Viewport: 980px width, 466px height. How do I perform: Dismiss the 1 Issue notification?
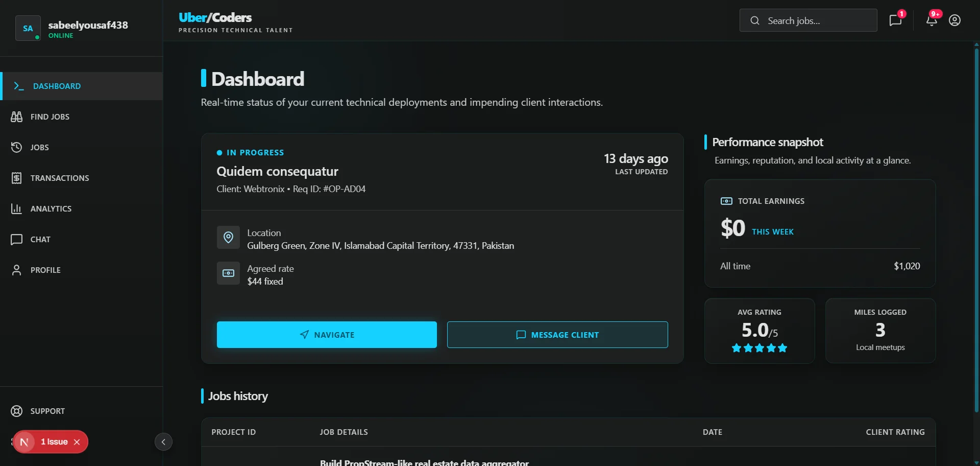pos(77,442)
